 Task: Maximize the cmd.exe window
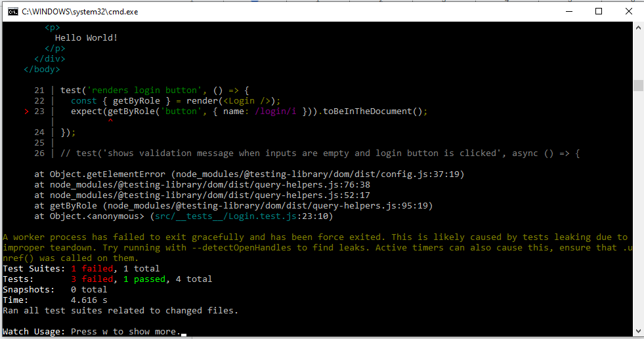tap(598, 11)
